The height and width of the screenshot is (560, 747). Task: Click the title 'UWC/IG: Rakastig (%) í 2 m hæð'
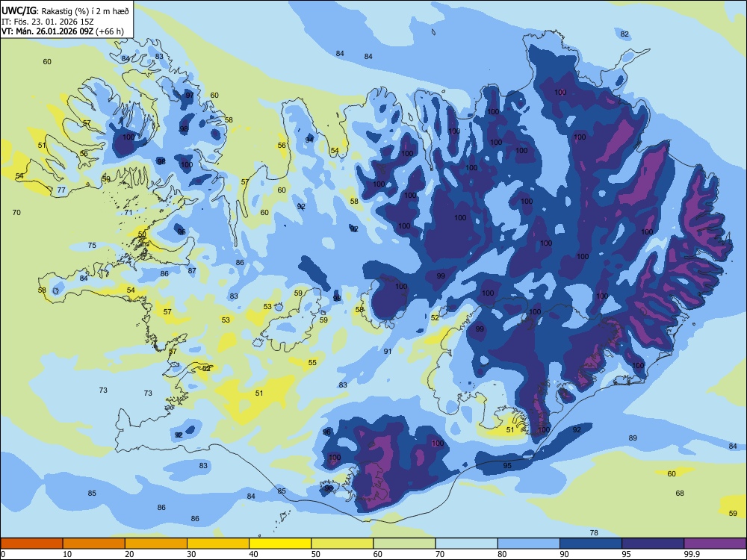(65, 11)
